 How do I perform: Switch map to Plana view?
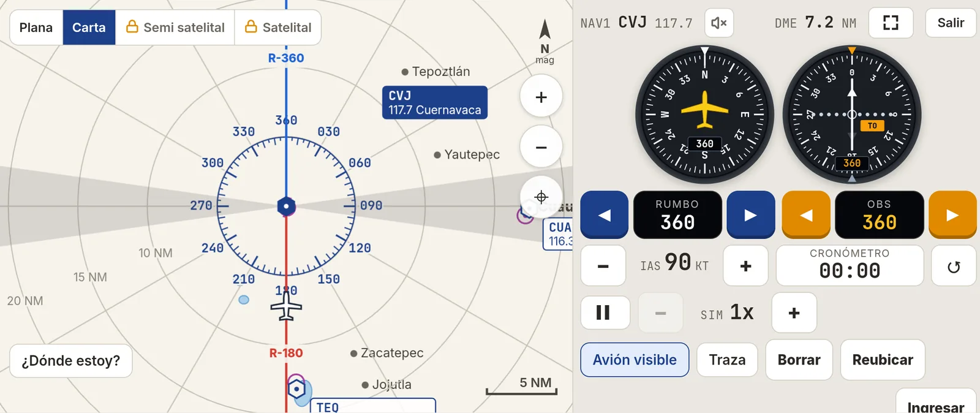point(36,28)
